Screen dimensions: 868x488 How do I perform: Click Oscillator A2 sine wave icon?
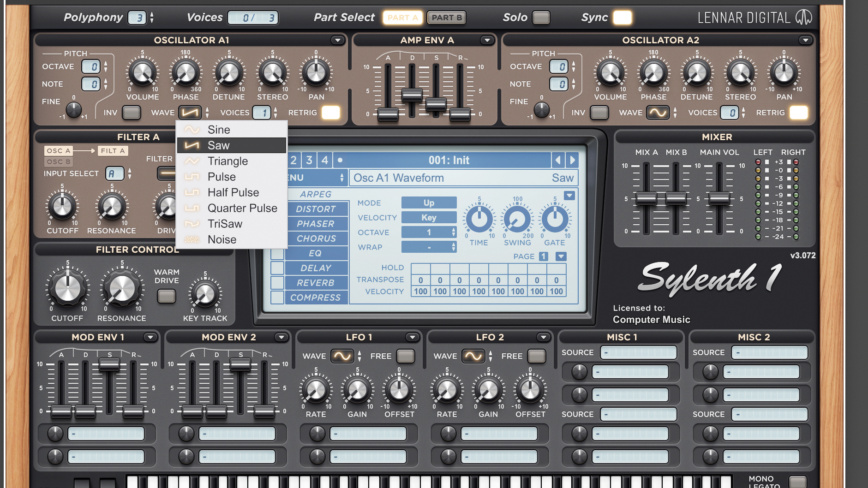click(658, 113)
